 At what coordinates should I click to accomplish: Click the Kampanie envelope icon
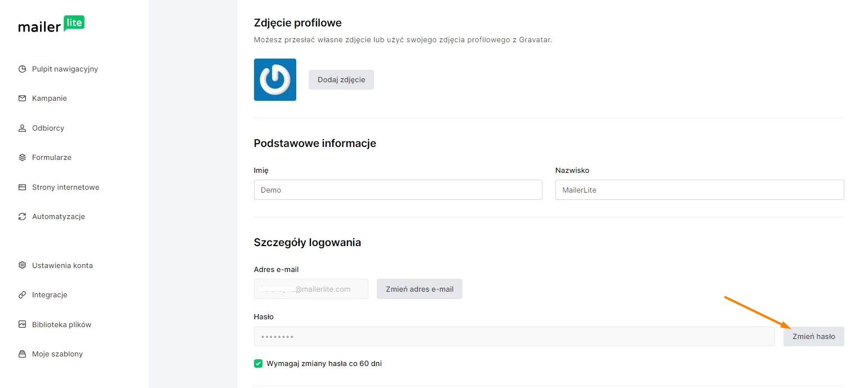point(23,99)
